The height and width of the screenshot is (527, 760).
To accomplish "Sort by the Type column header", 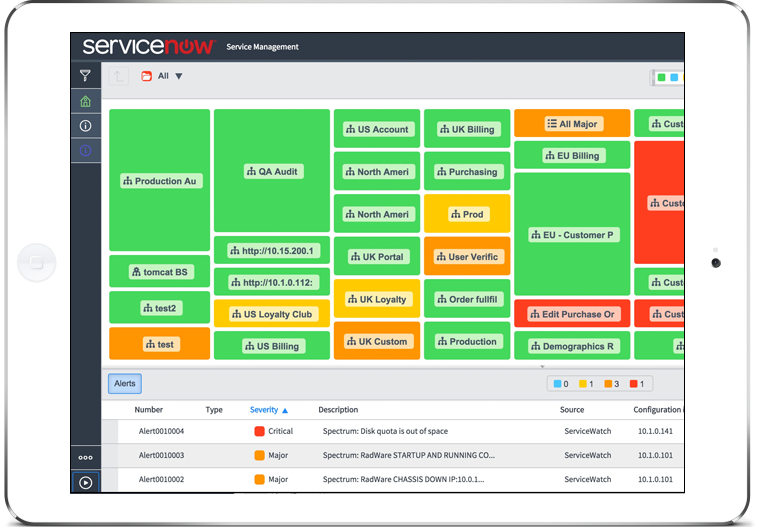I will point(214,410).
